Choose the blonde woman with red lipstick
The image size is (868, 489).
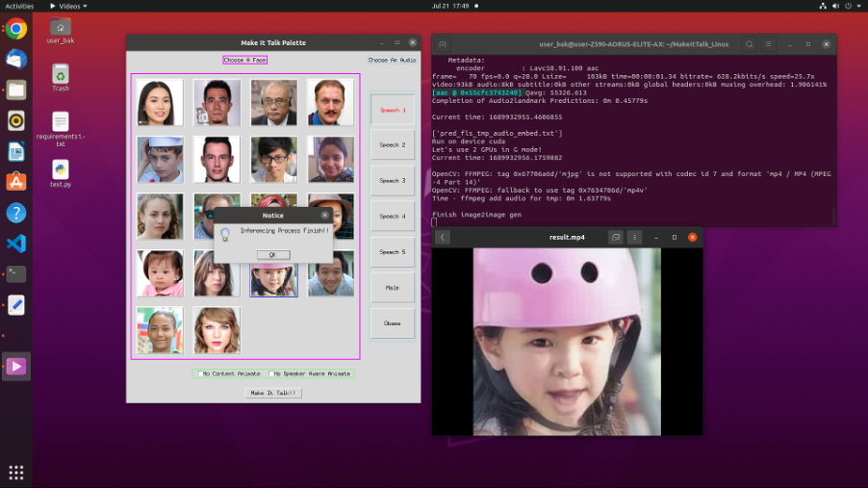(217, 330)
